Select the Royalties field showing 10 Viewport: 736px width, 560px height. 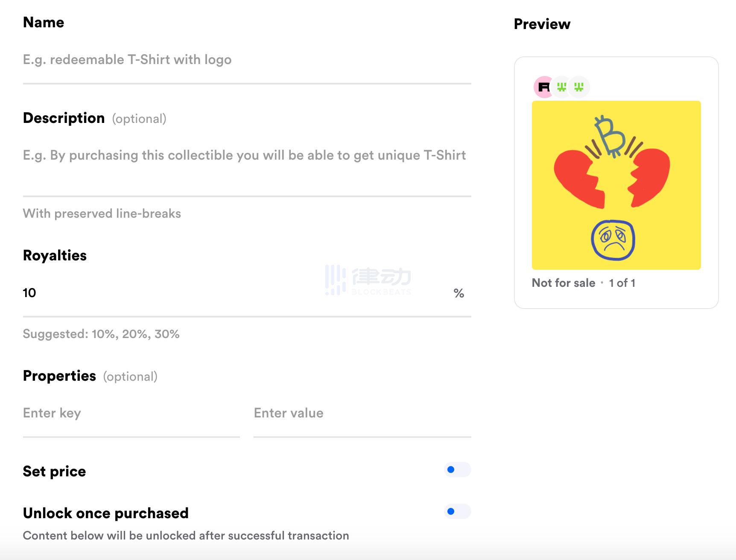(x=171, y=293)
